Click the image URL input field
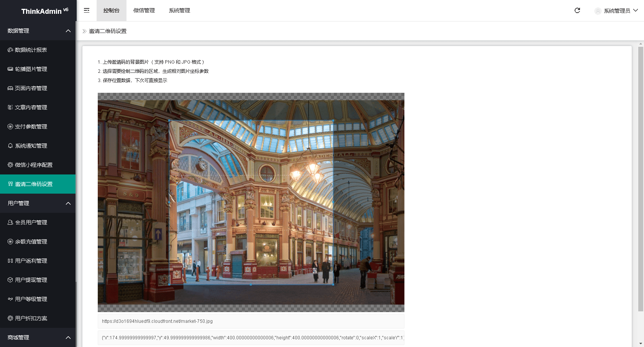The width and height of the screenshot is (644, 347). tap(251, 321)
